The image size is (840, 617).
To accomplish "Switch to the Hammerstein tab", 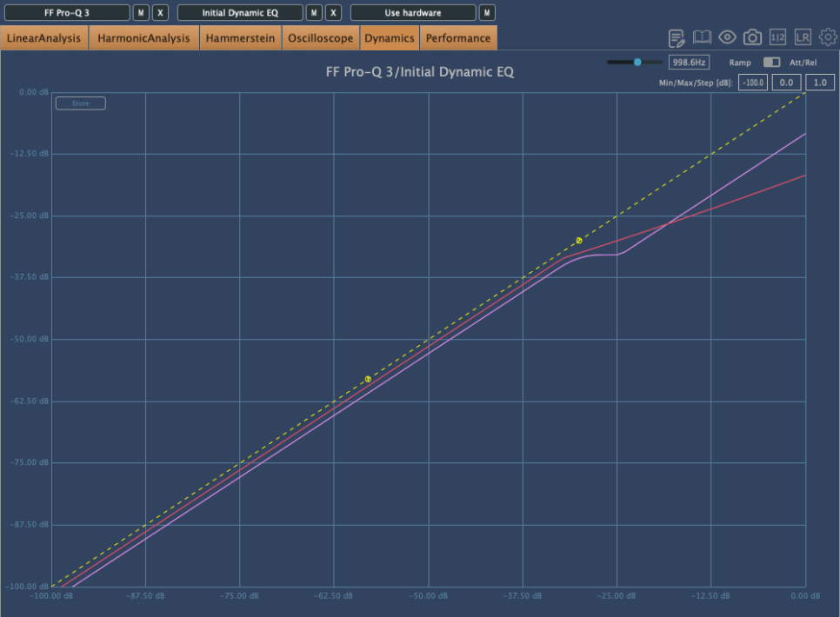I will 241,38.
